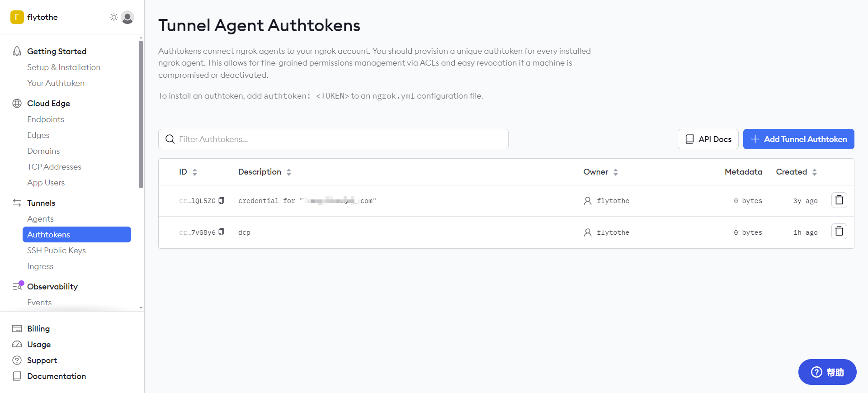Click the Observability sidebar icon
The width and height of the screenshot is (868, 393).
click(17, 286)
